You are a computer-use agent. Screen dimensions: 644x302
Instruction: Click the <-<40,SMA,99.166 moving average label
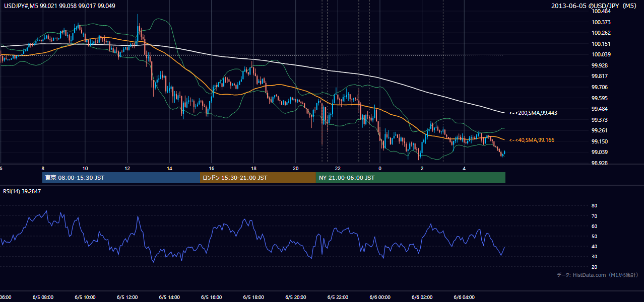click(532, 140)
